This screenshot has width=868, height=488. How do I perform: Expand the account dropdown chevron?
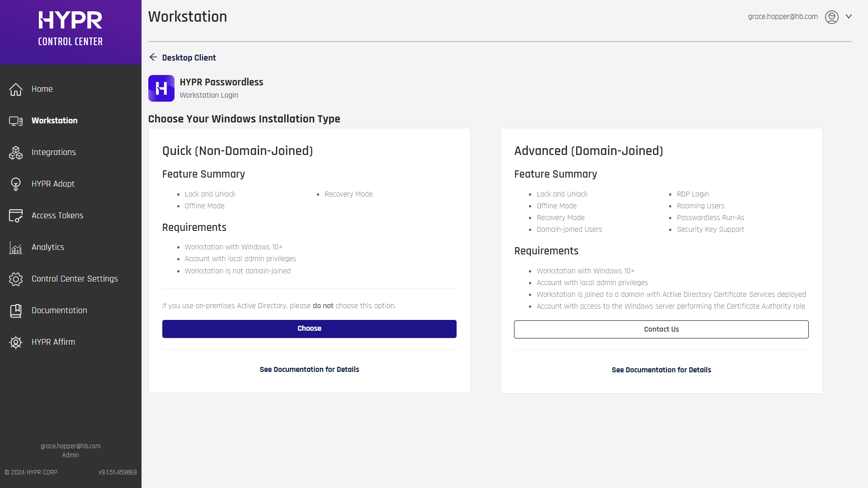849,17
